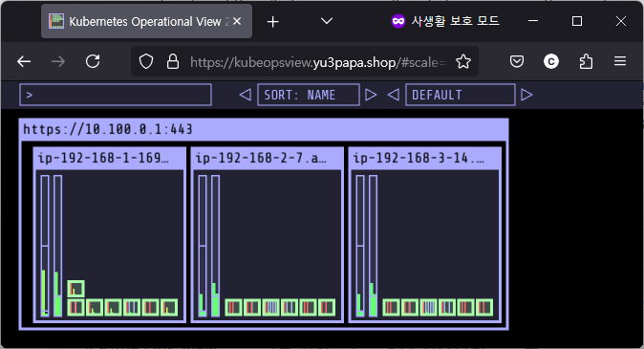Inspect CPU bar of ip-192-168-2-7 node
This screenshot has height=349, width=644.
(203, 246)
